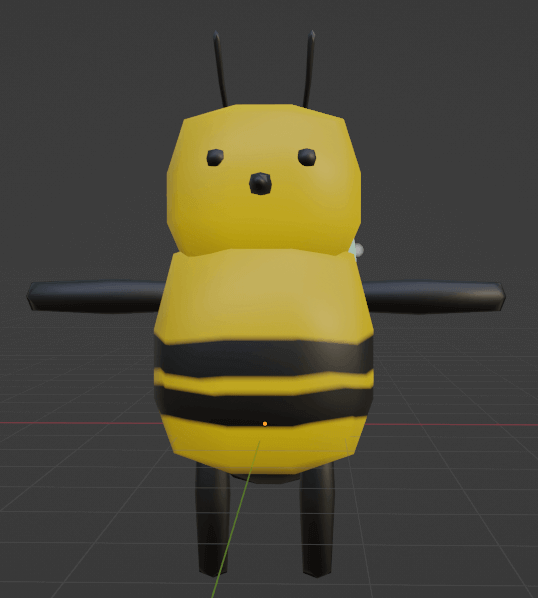The height and width of the screenshot is (598, 538).
Task: Click the bee's right black leg
Action: [x=317, y=521]
